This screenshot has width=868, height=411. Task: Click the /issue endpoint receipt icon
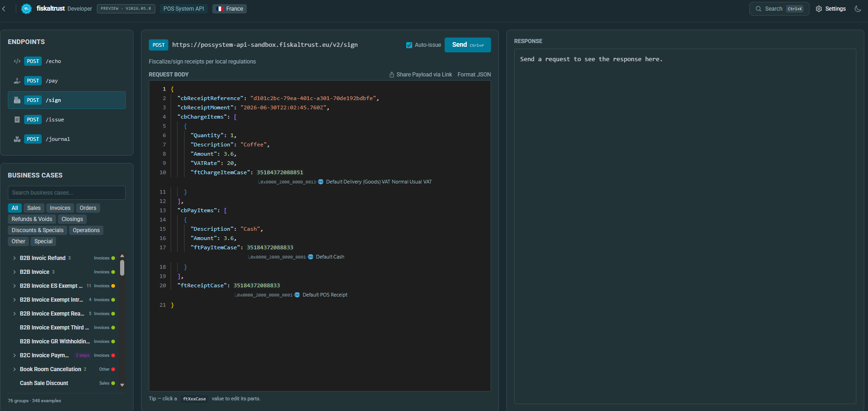coord(17,120)
